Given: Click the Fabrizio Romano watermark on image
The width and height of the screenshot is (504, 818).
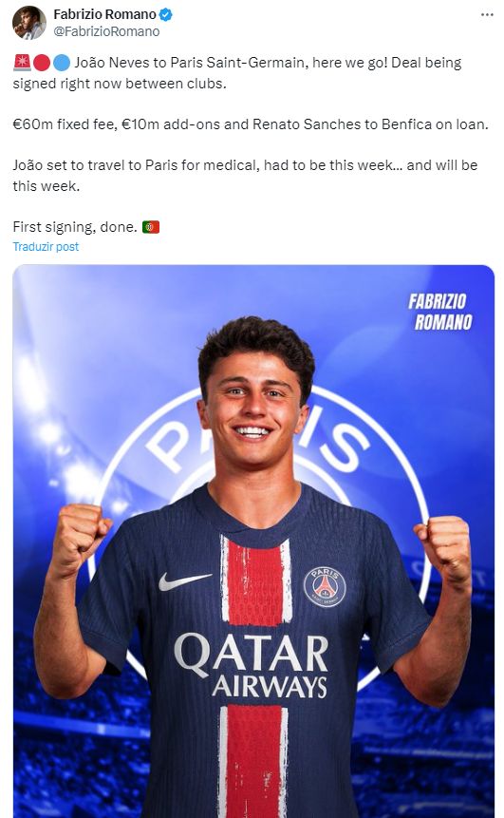Looking at the screenshot, I should [440, 312].
